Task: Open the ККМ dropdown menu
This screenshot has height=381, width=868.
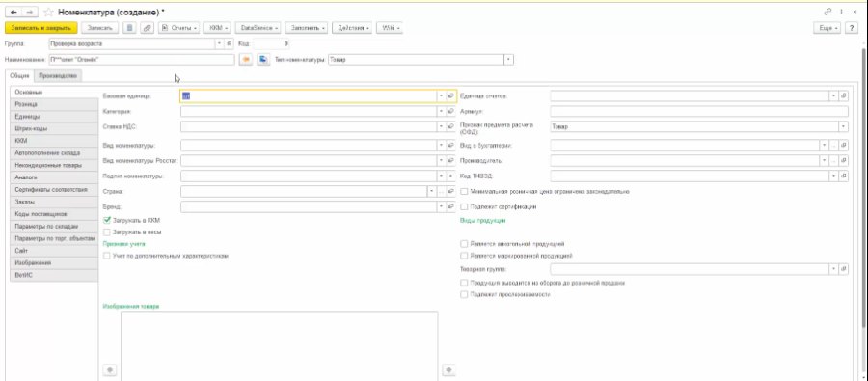Action: point(218,28)
